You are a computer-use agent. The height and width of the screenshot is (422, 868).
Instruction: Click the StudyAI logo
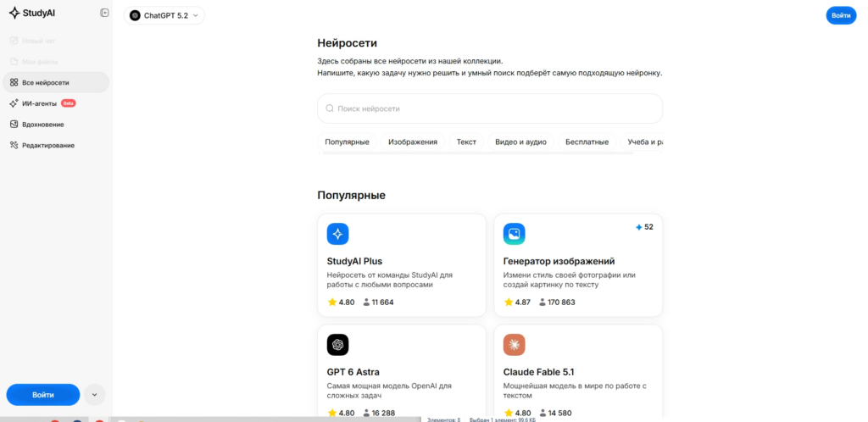pyautogui.click(x=32, y=14)
